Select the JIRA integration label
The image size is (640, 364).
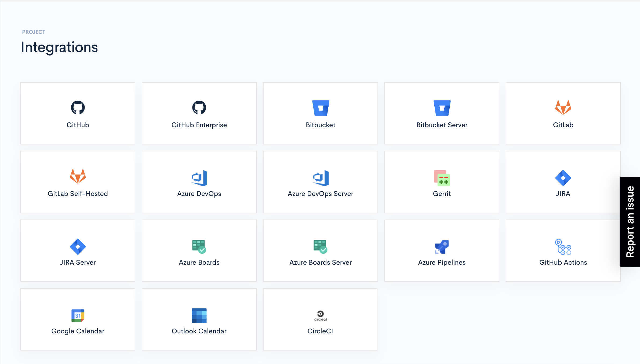click(563, 194)
